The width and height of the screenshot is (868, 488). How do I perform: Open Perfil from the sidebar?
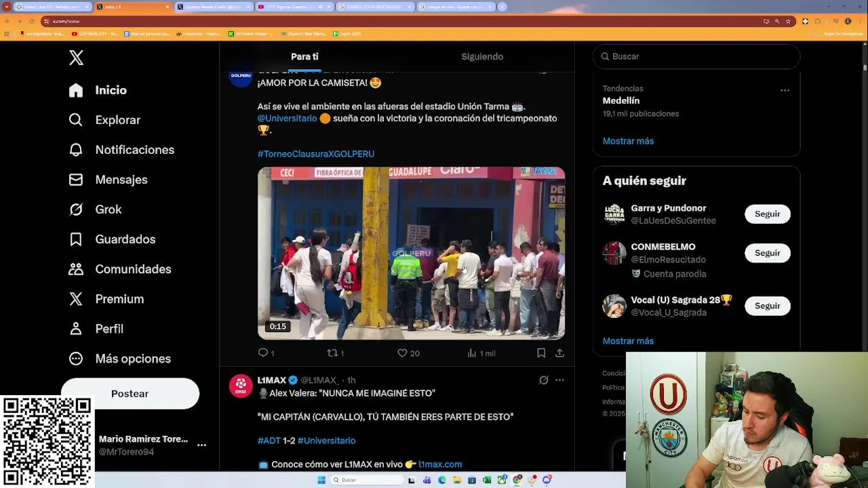pyautogui.click(x=96, y=329)
